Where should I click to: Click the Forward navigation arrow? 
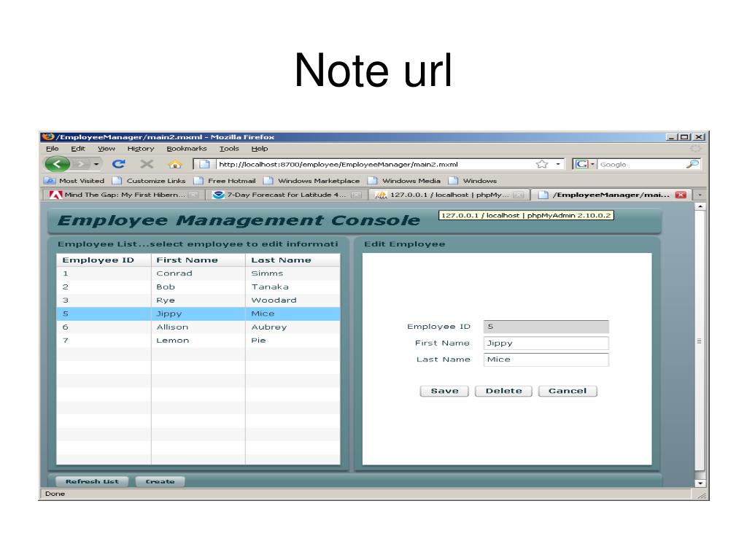[x=82, y=164]
